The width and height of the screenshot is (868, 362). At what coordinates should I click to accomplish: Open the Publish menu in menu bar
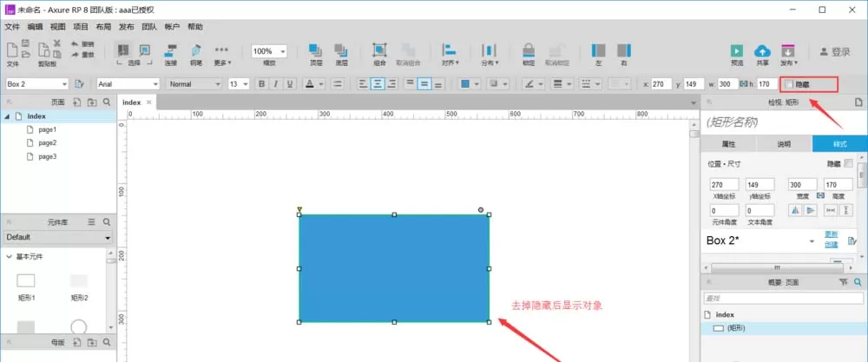point(126,27)
